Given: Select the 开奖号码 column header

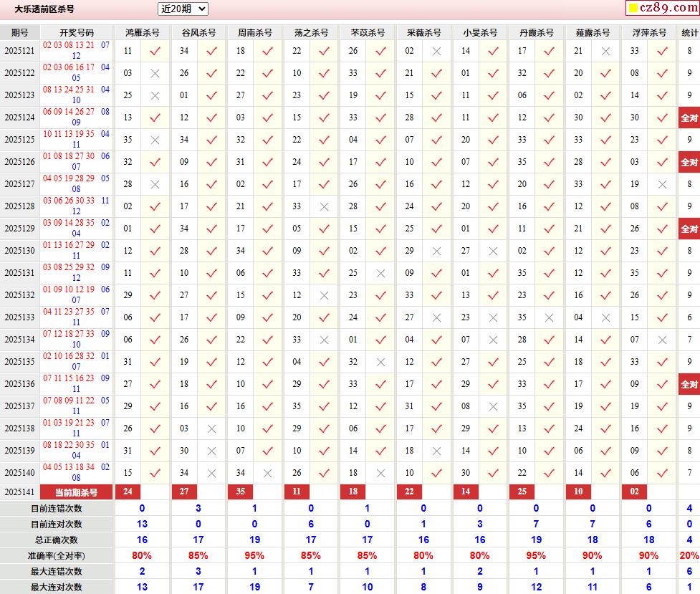Looking at the screenshot, I should pos(77,33).
